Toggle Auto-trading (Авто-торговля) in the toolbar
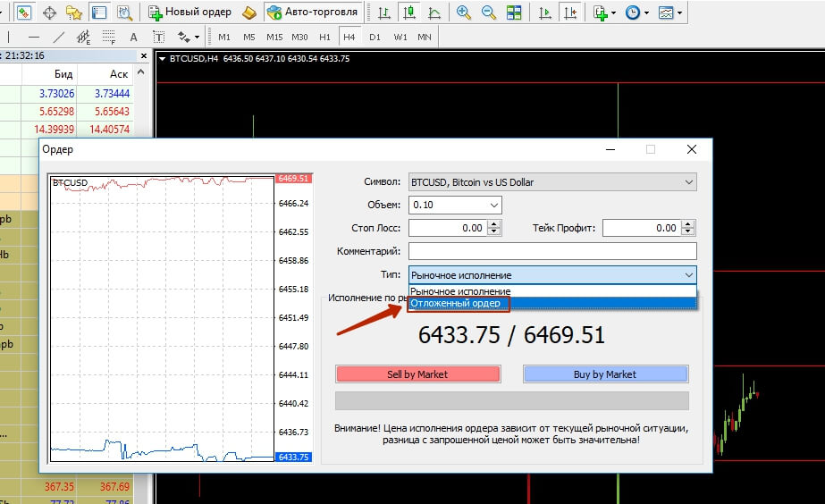 (312, 13)
